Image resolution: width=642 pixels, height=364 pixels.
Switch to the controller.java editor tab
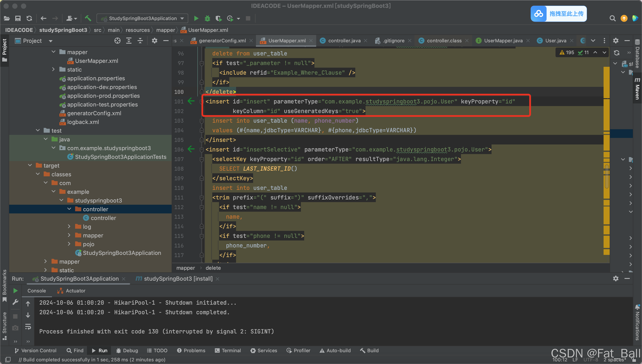344,41
